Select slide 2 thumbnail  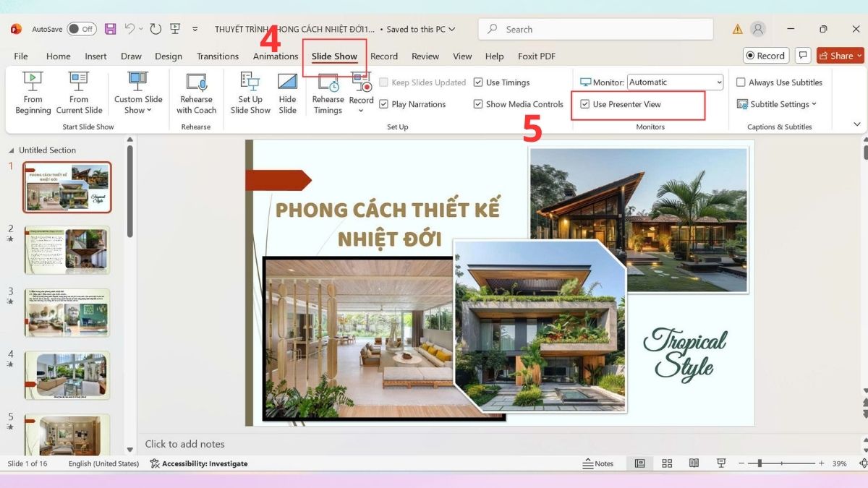(x=67, y=250)
